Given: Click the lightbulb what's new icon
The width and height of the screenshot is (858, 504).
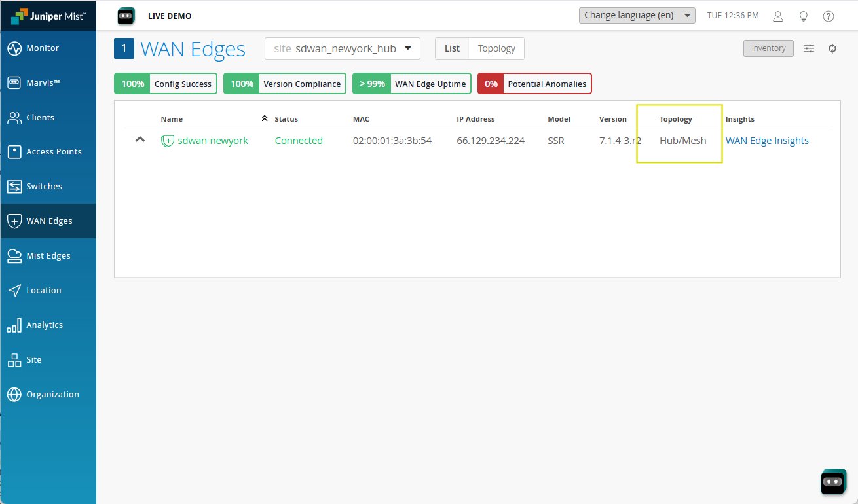Looking at the screenshot, I should [804, 16].
